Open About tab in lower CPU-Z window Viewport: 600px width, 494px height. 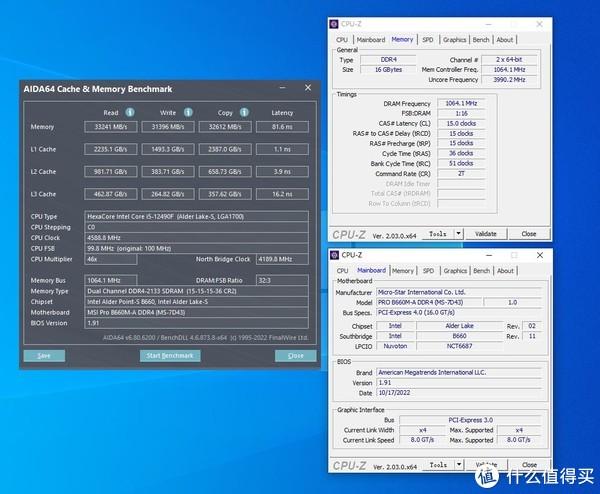pos(505,271)
